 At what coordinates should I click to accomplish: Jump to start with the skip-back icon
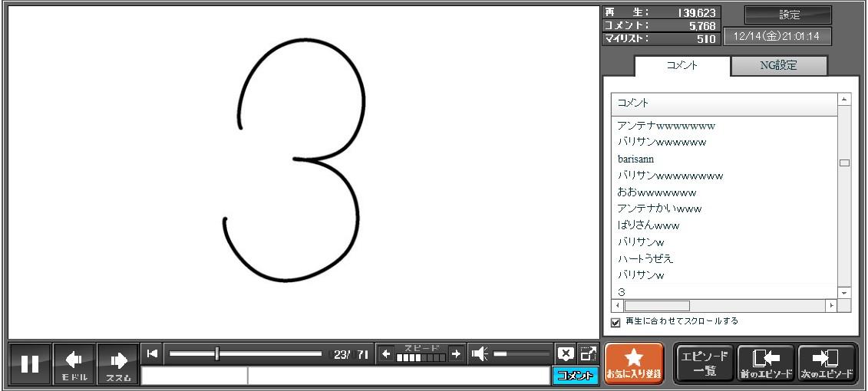click(x=152, y=353)
